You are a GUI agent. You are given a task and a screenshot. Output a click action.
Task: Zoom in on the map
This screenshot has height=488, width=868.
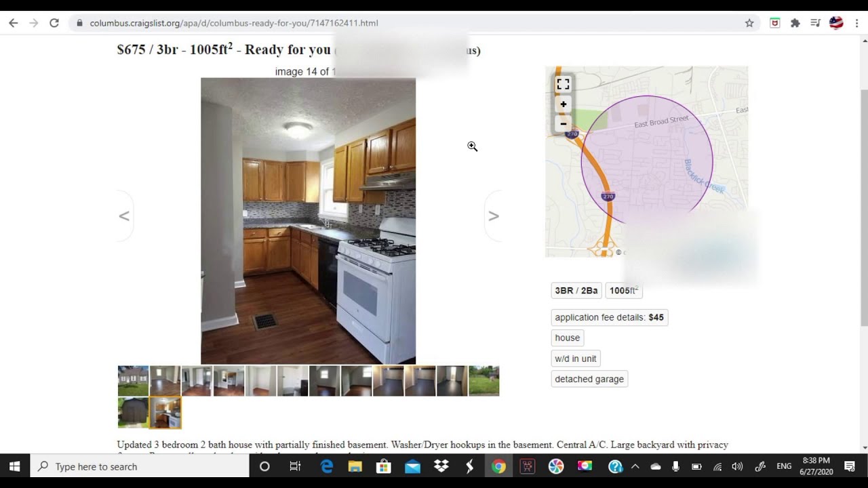coord(563,104)
